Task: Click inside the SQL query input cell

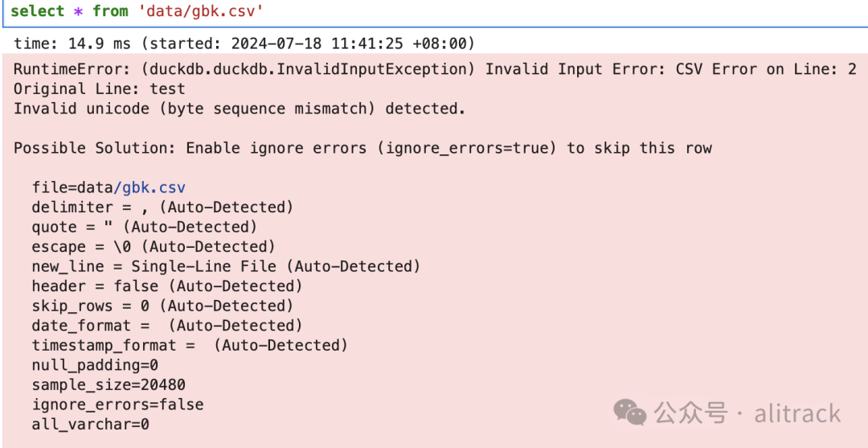Action: (x=434, y=13)
